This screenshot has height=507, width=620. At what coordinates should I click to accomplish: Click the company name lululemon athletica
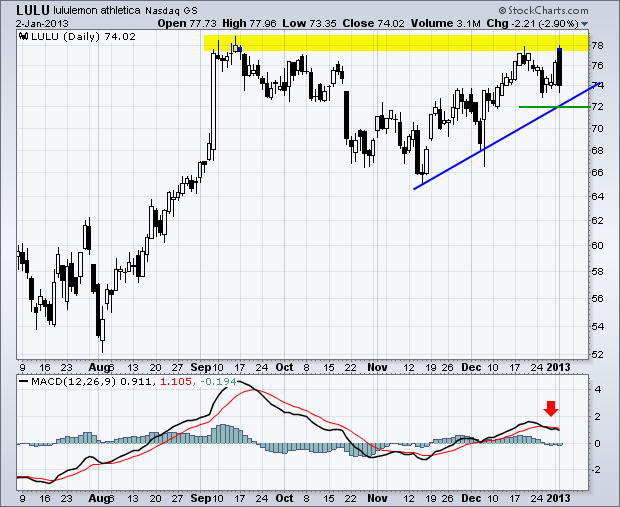tap(97, 10)
